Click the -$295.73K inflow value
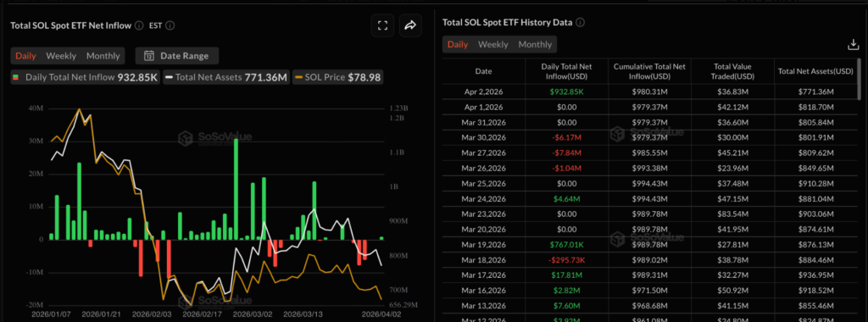 (x=566, y=260)
